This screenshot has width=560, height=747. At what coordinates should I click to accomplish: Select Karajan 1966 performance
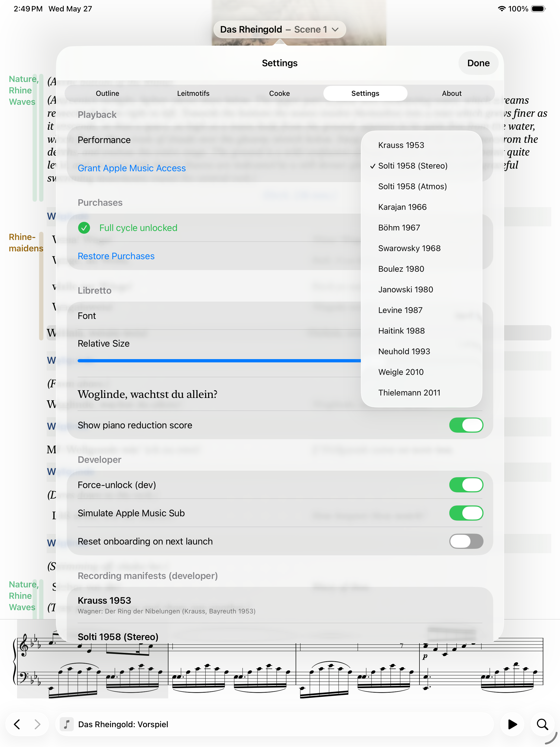[421, 207]
